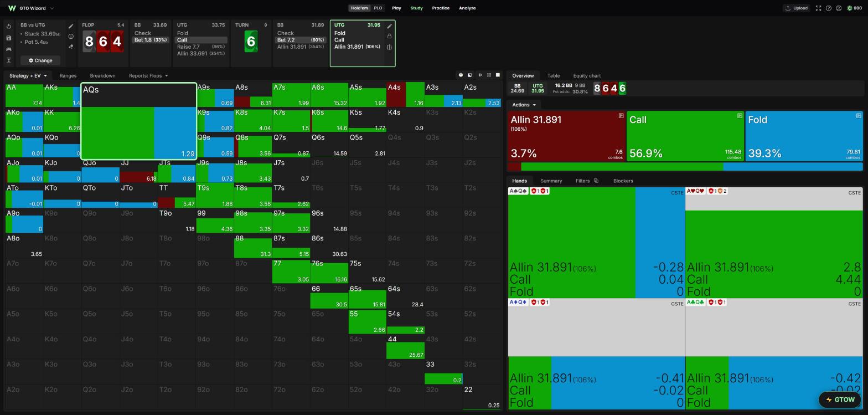
Task: Enter fullscreen using the expand-arrows icon
Action: (818, 8)
